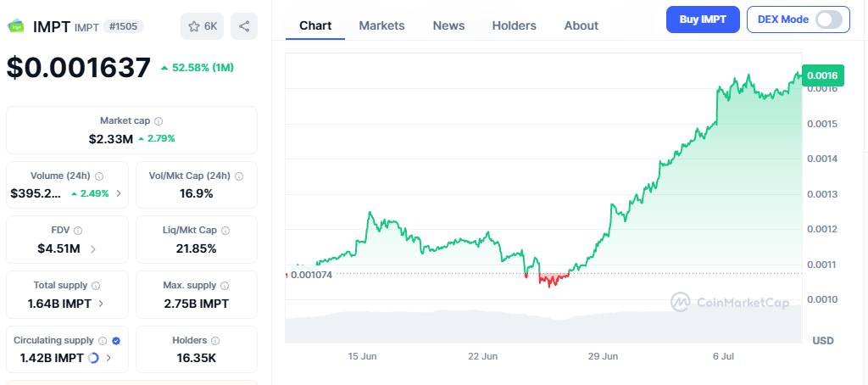The image size is (868, 385).
Task: Click the volume range strip below chart
Action: pyautogui.click(x=543, y=326)
